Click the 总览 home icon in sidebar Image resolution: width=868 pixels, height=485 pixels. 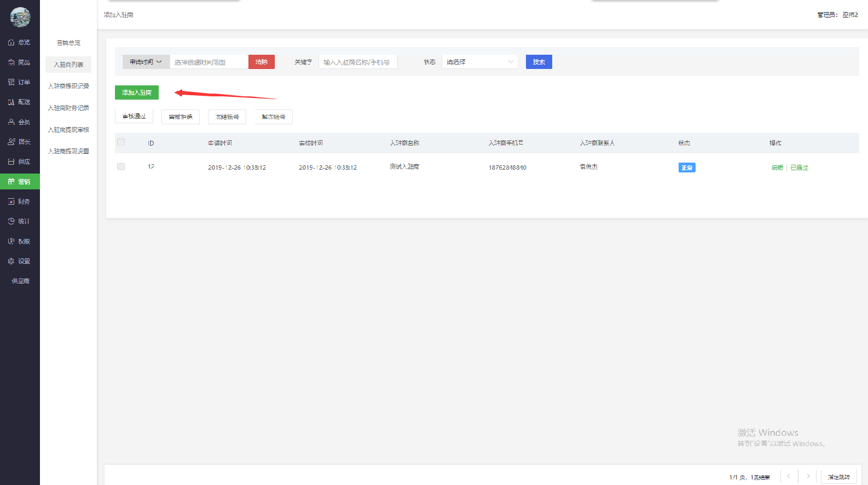tap(11, 42)
